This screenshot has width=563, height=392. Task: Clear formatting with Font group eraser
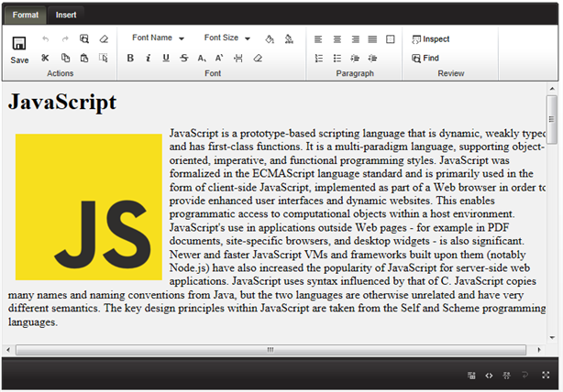[x=258, y=58]
